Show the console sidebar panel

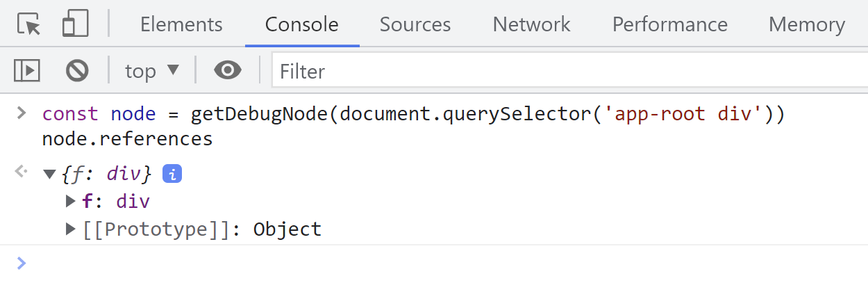click(x=27, y=70)
